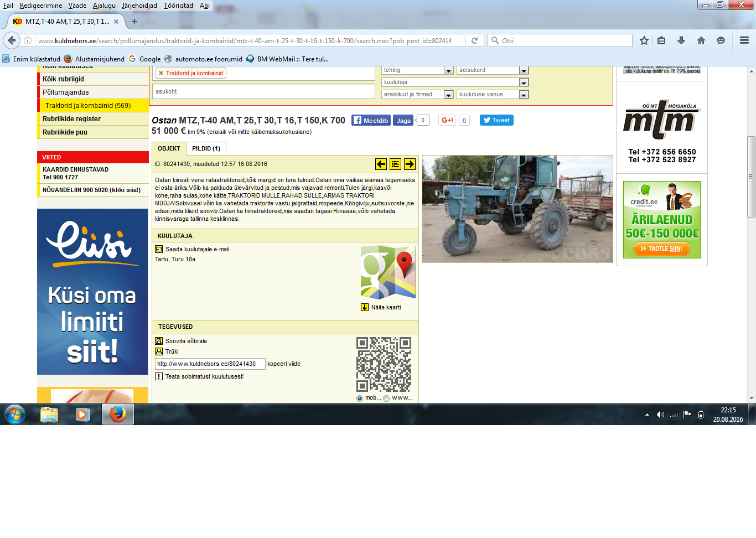Screen dimensions: 756x538
Task: Select the www... QR radio button
Action: (x=386, y=399)
